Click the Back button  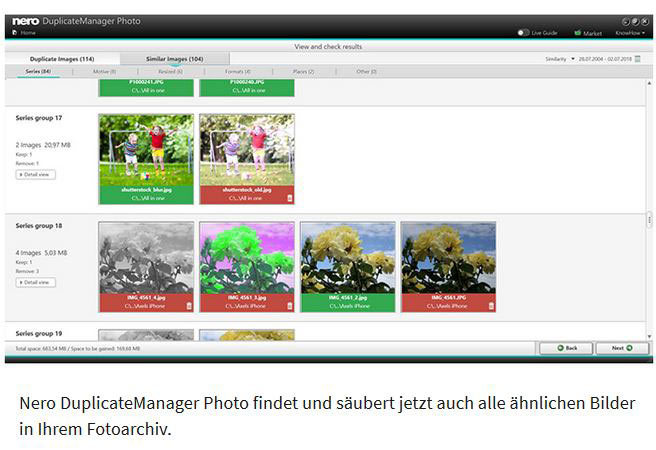[x=566, y=348]
